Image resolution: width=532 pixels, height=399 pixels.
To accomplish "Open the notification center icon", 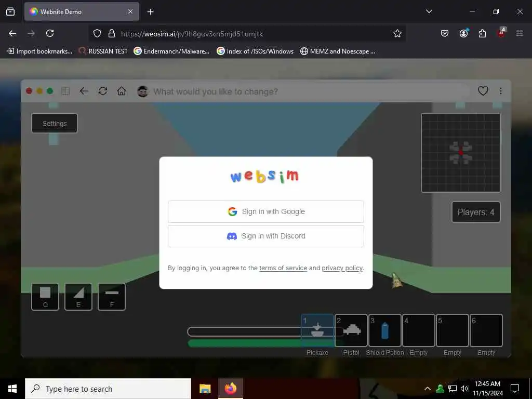I will tap(515, 389).
